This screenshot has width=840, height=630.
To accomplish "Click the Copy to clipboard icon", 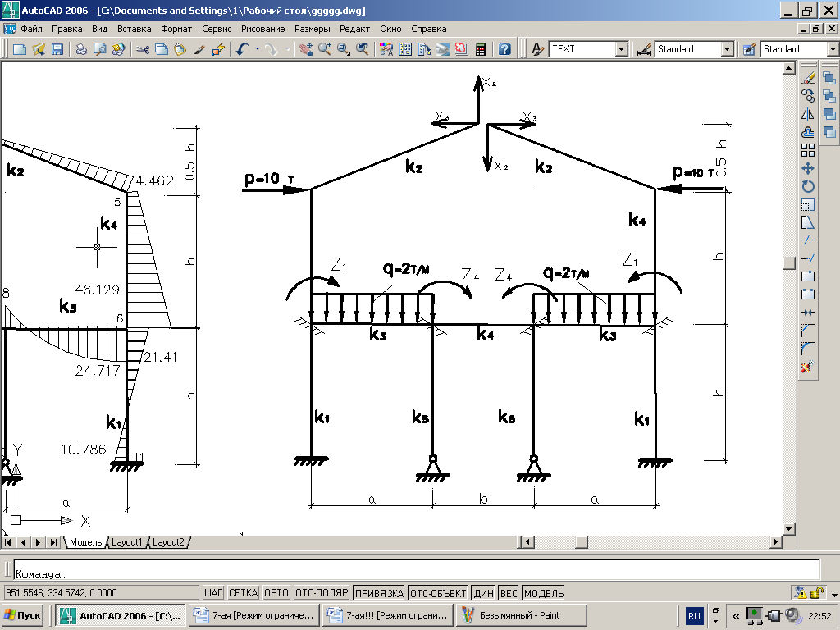I will (162, 49).
